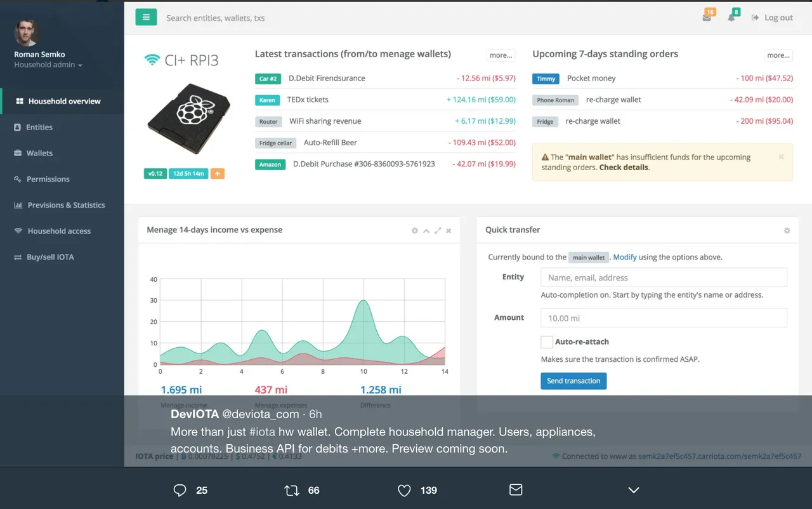Click the tweet direct message envelope icon
Viewport: 812px width, 509px height.
pos(516,490)
